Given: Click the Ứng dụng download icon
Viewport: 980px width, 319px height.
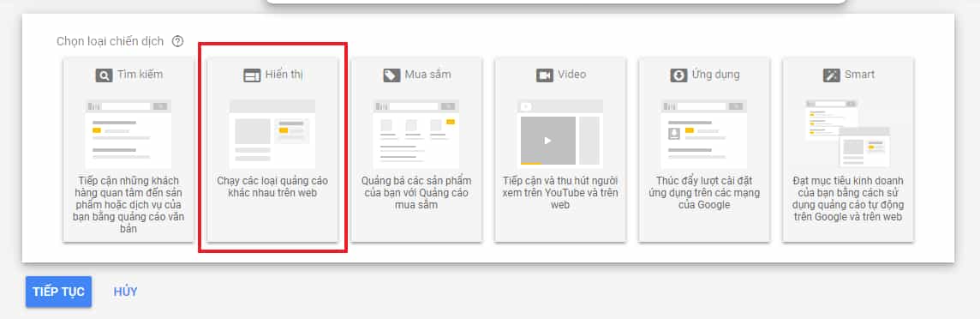Looking at the screenshot, I should pos(678,75).
